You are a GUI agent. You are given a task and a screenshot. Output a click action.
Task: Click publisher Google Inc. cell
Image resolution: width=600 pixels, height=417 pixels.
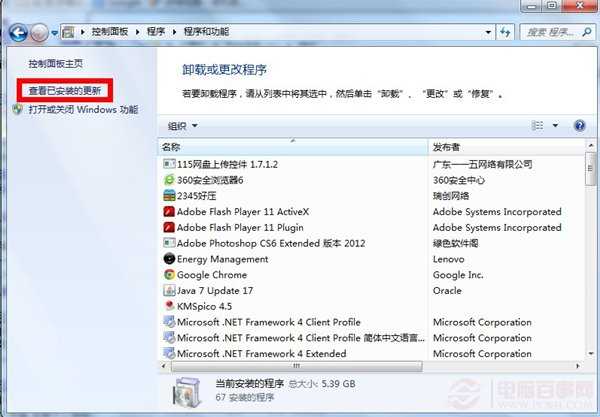[458, 275]
